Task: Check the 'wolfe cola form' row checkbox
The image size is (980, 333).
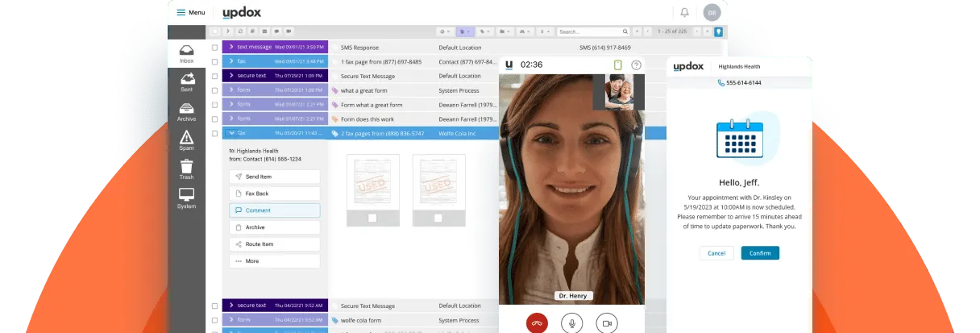Action: point(214,321)
